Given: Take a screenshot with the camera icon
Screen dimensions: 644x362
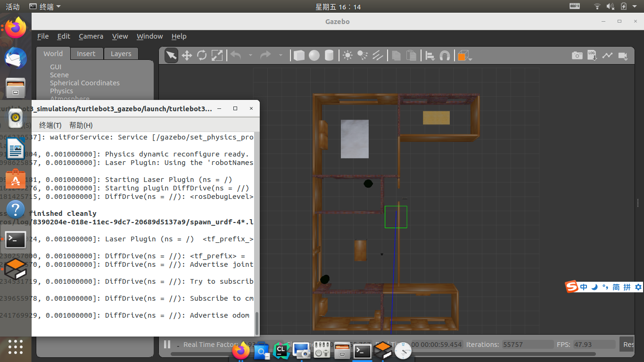Looking at the screenshot, I should (x=577, y=55).
